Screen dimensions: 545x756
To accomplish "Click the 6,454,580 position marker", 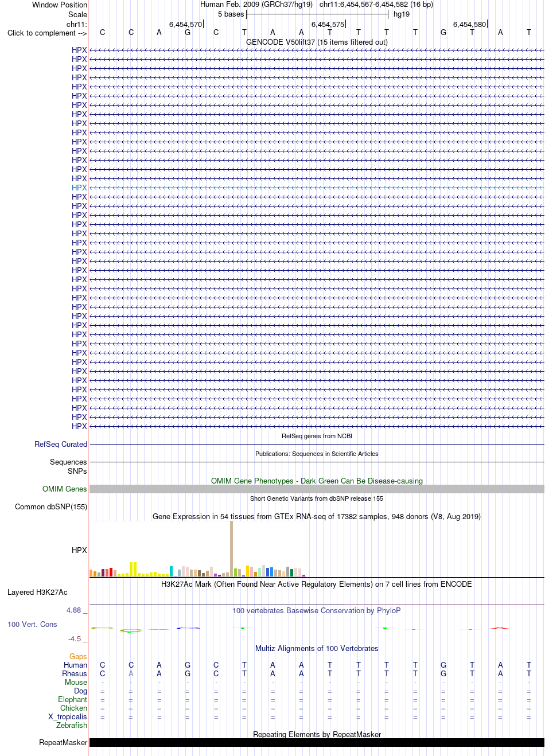I will [x=470, y=24].
